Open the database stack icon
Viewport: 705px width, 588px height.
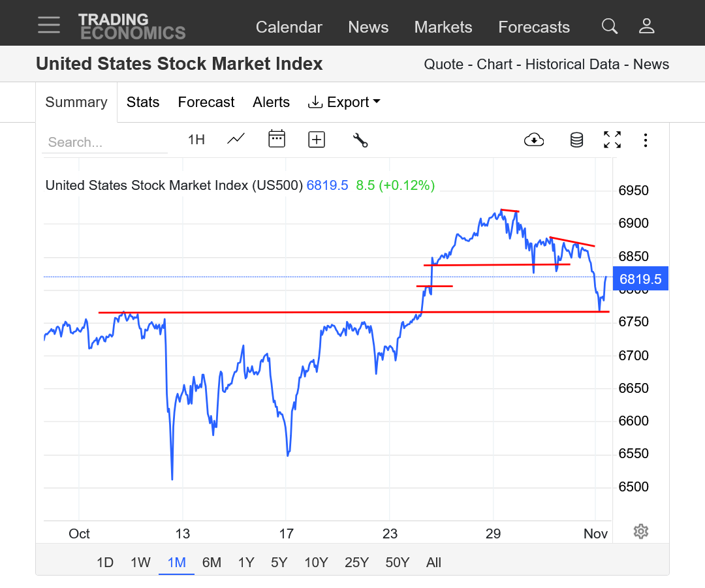point(576,140)
